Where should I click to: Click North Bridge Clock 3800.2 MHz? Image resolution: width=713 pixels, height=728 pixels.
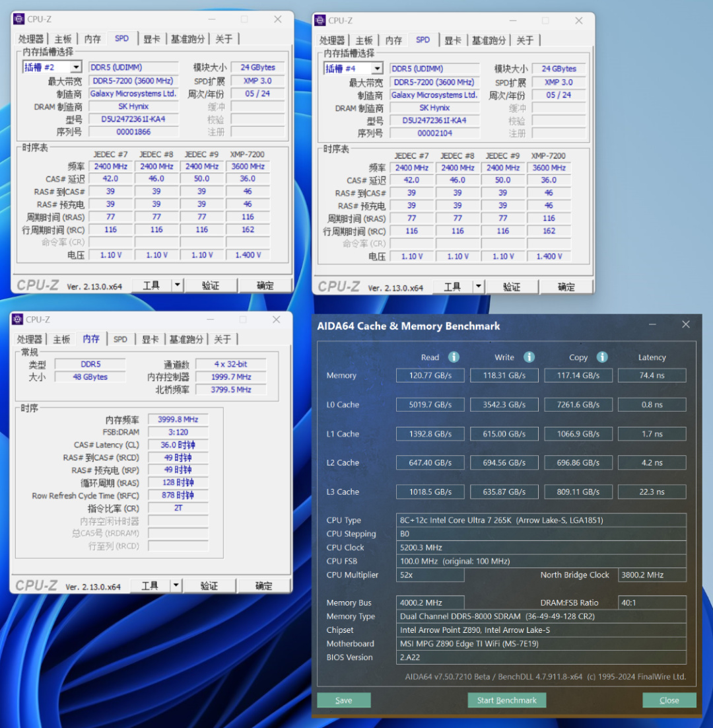click(x=652, y=575)
